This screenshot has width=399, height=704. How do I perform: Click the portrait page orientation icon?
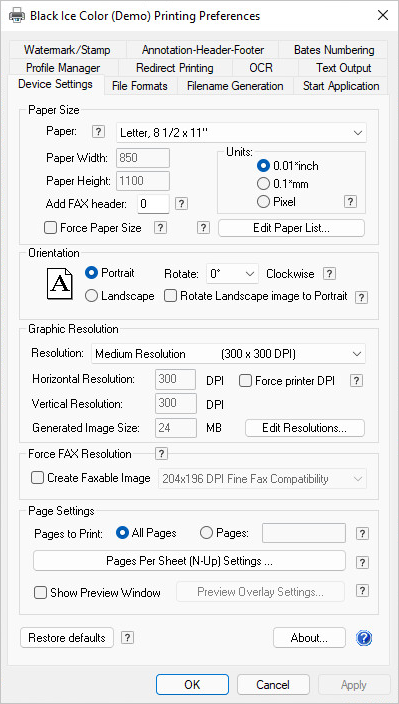[60, 284]
